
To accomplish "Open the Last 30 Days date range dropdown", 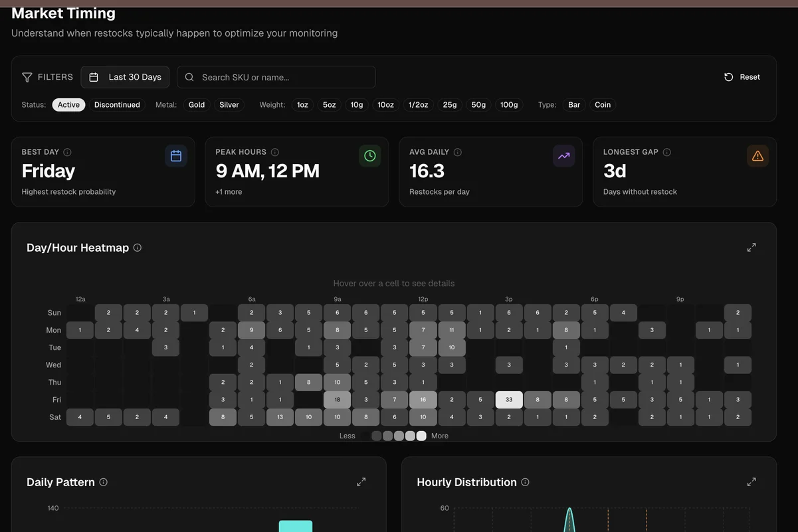I will click(125, 77).
